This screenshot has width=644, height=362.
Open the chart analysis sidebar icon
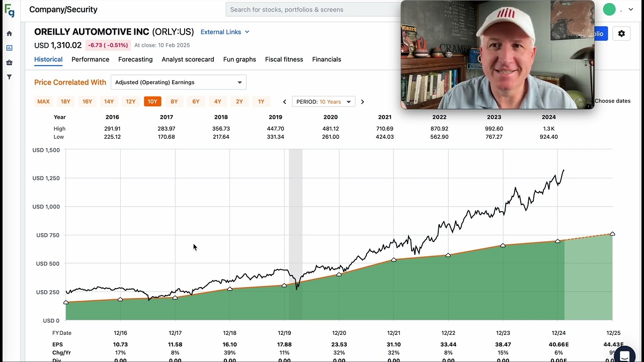pyautogui.click(x=9, y=48)
